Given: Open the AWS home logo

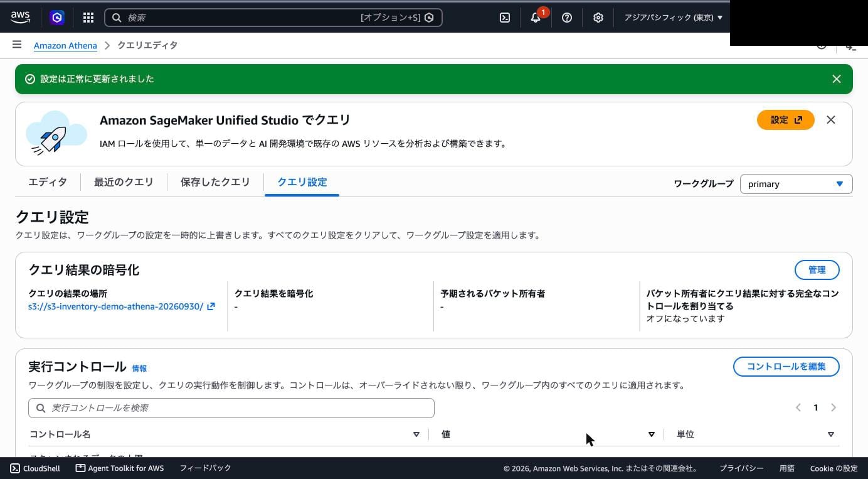Looking at the screenshot, I should pyautogui.click(x=20, y=18).
